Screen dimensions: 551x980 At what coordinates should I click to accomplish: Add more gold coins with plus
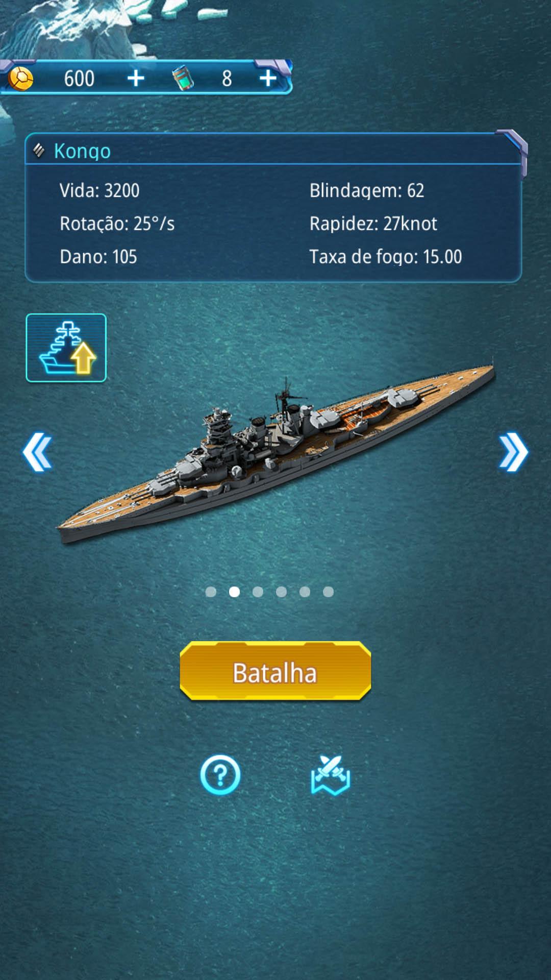[x=136, y=78]
